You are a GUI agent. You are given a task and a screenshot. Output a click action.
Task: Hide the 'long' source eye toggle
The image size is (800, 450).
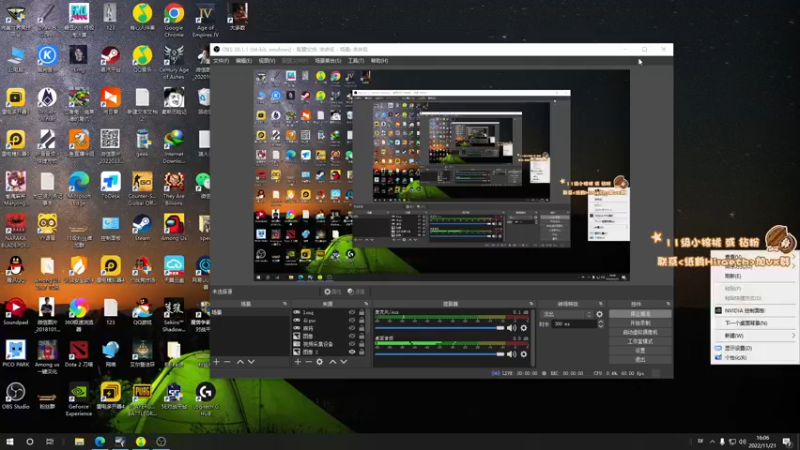(x=352, y=312)
